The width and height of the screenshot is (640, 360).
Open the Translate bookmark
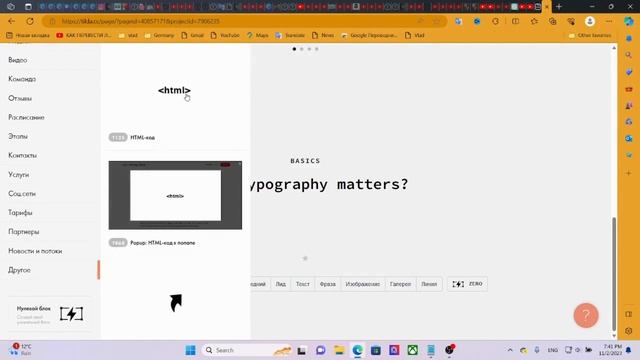point(290,36)
